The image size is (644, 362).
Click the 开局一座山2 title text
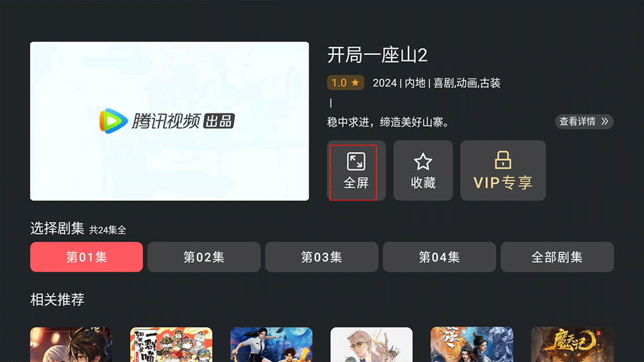point(378,55)
